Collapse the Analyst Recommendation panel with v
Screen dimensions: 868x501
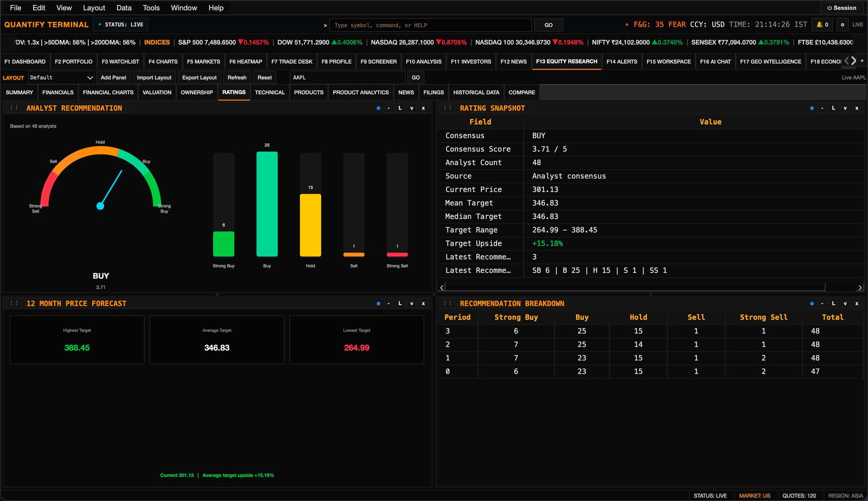click(x=412, y=108)
